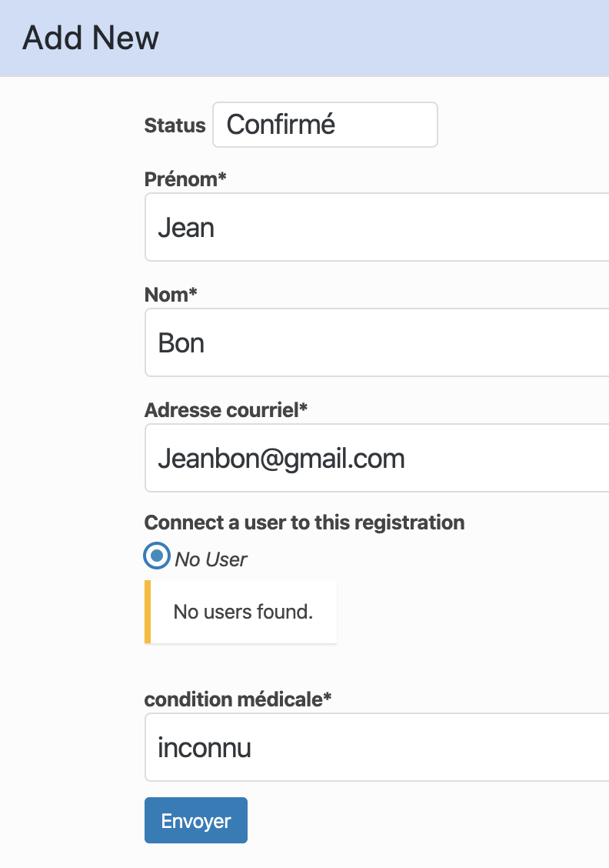Click the No users found notice
This screenshot has width=609, height=868.
click(x=243, y=613)
